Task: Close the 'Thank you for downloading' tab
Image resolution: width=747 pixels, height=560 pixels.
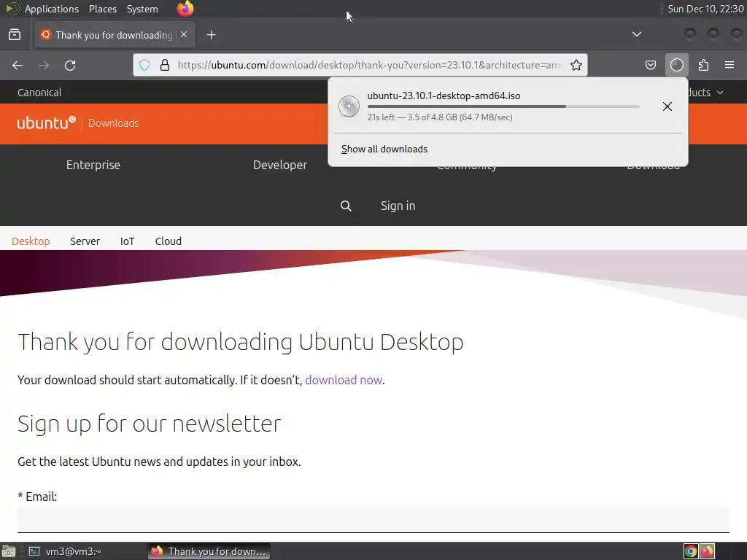Action: pos(184,34)
